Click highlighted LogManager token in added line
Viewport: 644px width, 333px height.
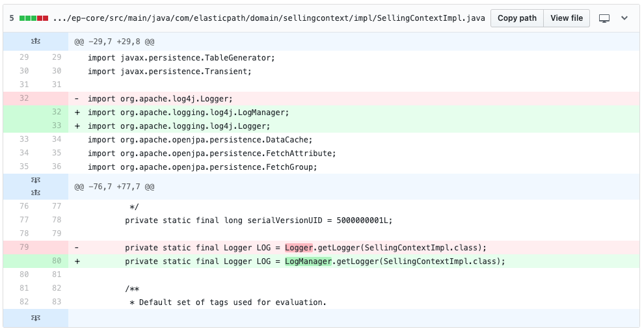pyautogui.click(x=308, y=261)
